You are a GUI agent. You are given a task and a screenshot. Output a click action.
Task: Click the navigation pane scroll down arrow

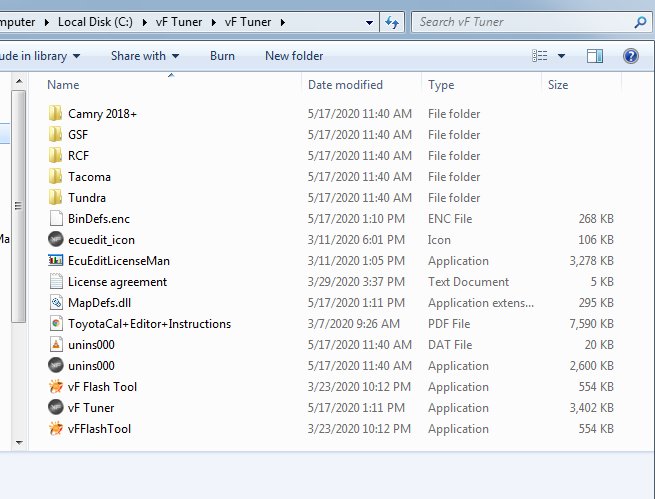(x=19, y=442)
